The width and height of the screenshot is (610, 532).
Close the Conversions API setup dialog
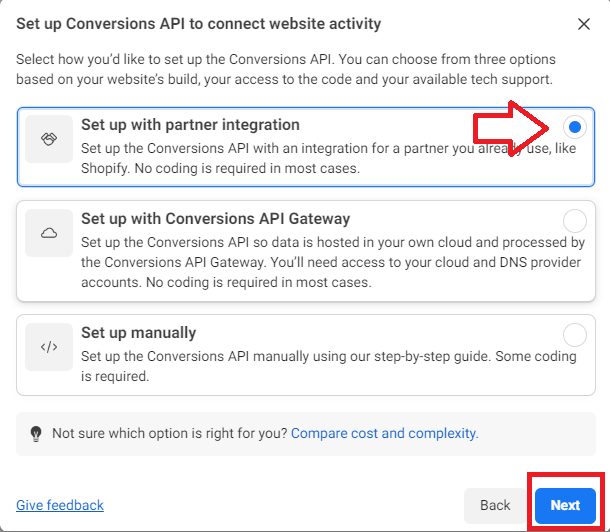584,24
